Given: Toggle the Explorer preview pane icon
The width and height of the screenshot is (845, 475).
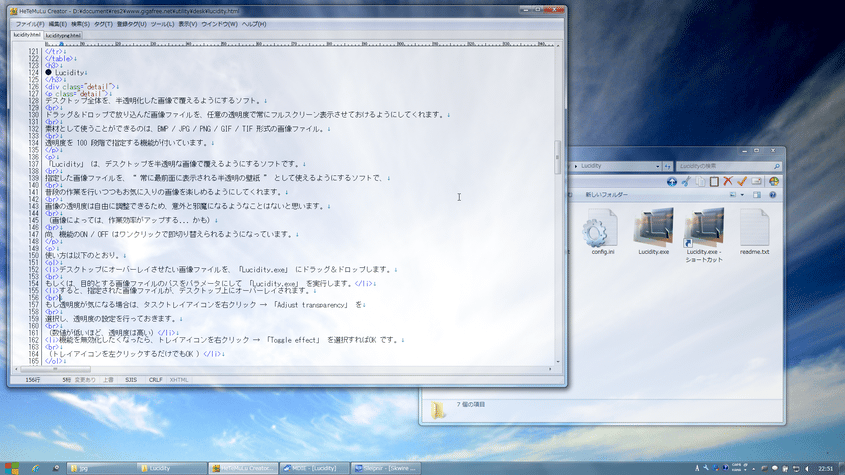Looking at the screenshot, I should tap(757, 195).
